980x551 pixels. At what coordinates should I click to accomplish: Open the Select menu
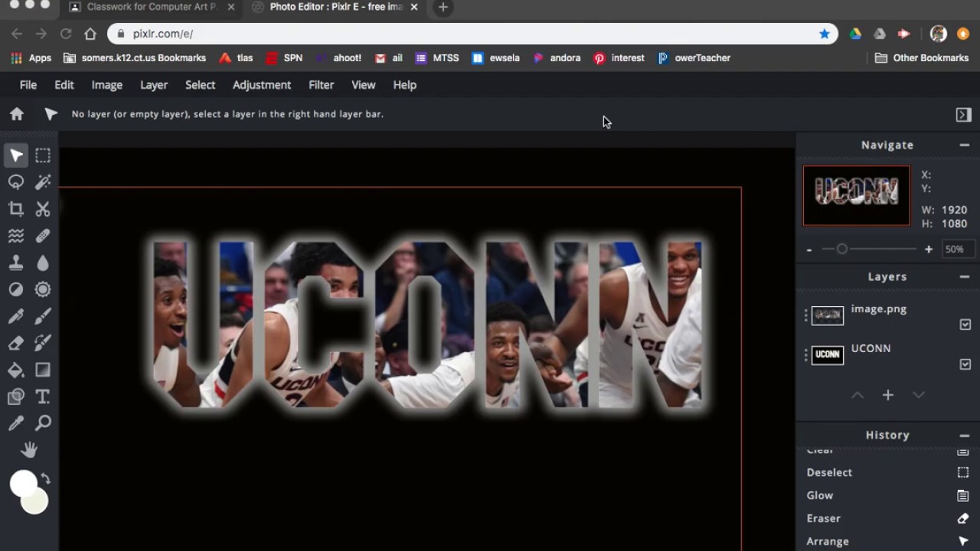[201, 85]
